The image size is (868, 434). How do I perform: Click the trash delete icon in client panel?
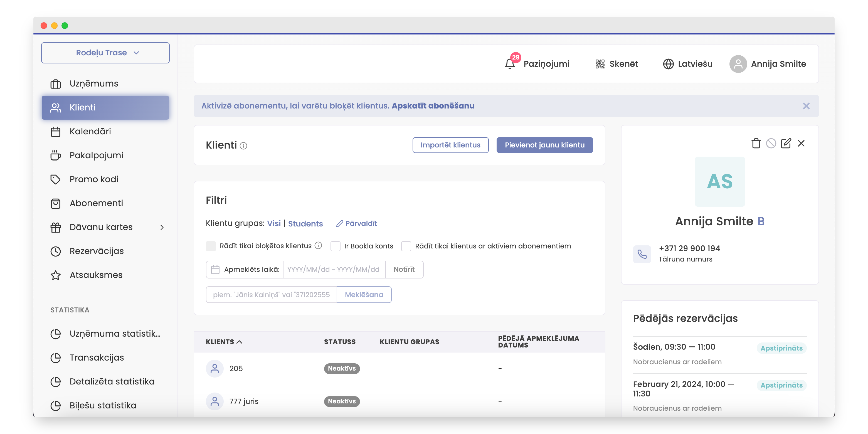pos(756,144)
